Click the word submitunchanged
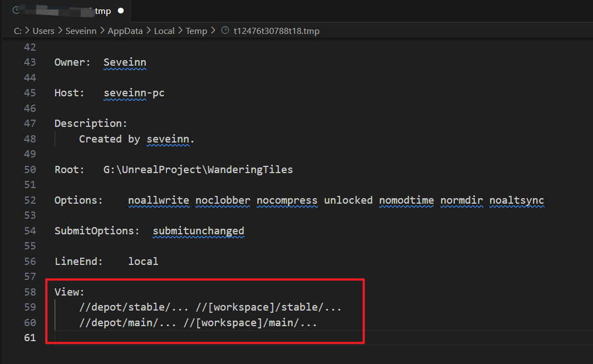The width and height of the screenshot is (593, 364). click(198, 231)
